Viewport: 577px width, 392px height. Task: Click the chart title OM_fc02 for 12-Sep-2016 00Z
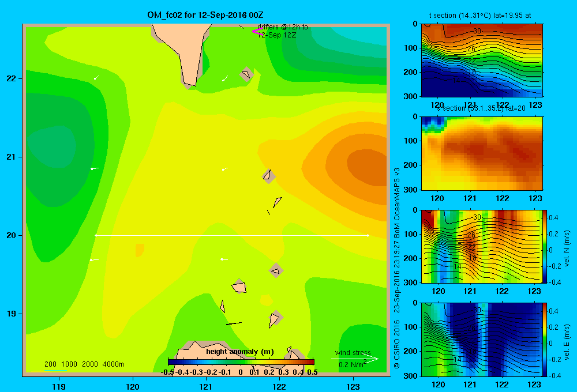205,15
